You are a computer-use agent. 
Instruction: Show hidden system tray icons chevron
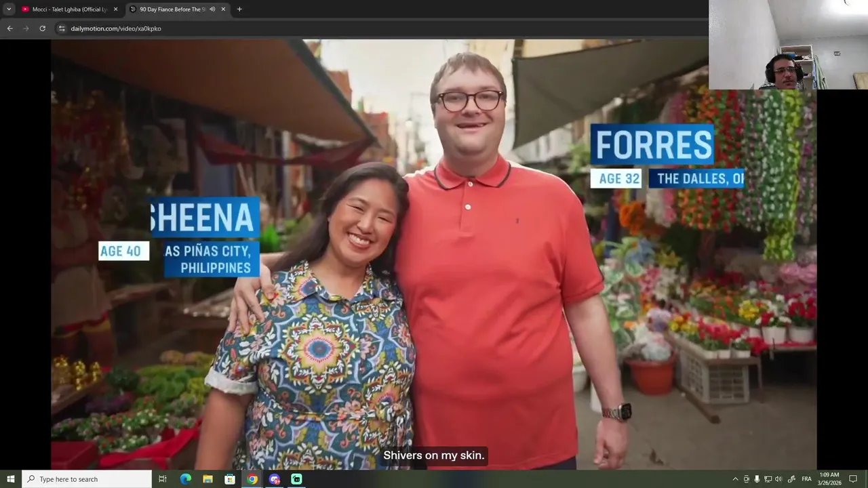tap(735, 479)
